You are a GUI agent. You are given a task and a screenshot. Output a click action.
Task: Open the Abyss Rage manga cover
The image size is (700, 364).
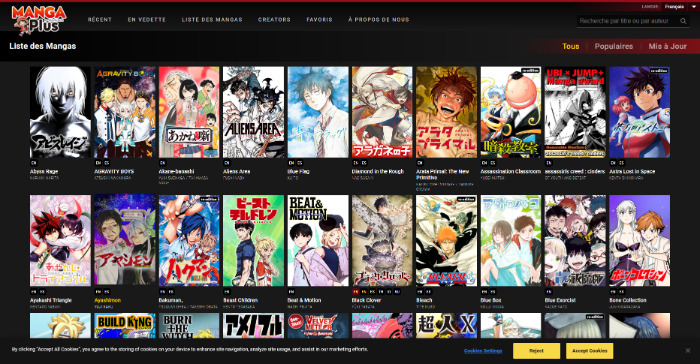point(60,112)
